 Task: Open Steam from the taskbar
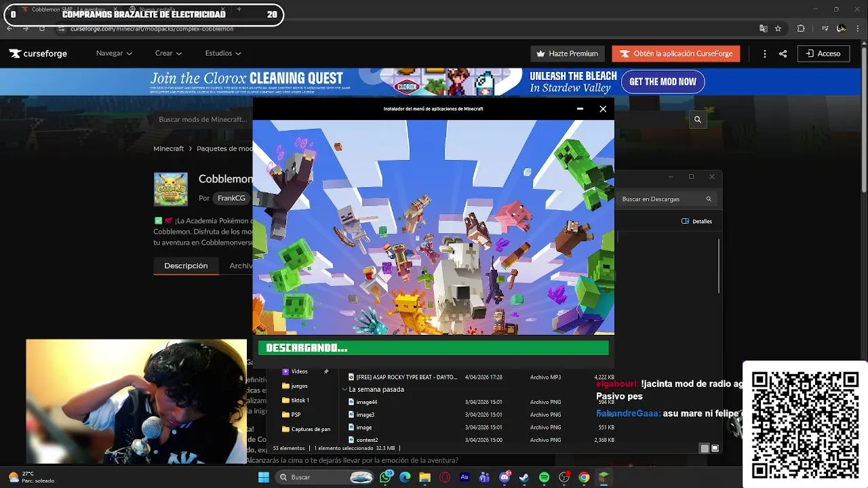click(x=524, y=477)
